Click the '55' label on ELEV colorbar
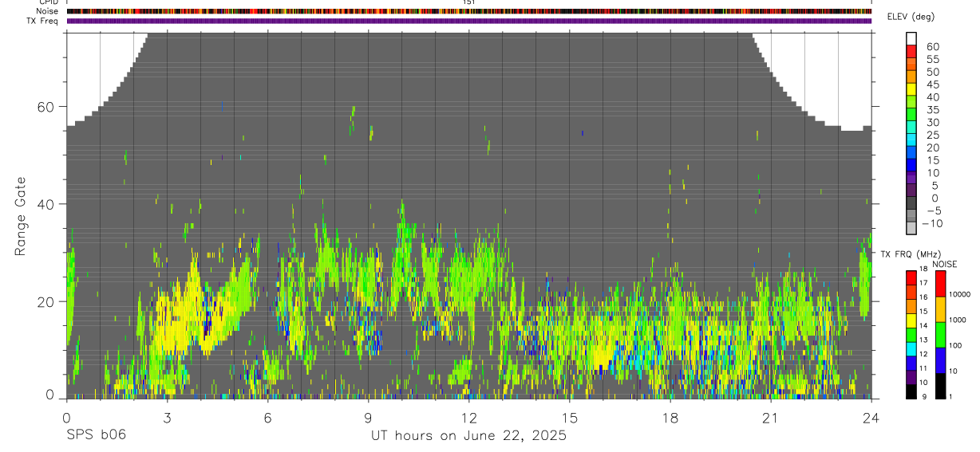 point(932,59)
